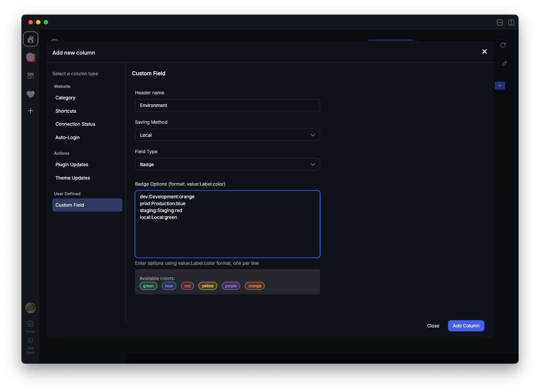Screen dimensions: 540x392
Task: Select the Category column type
Action: coord(65,98)
